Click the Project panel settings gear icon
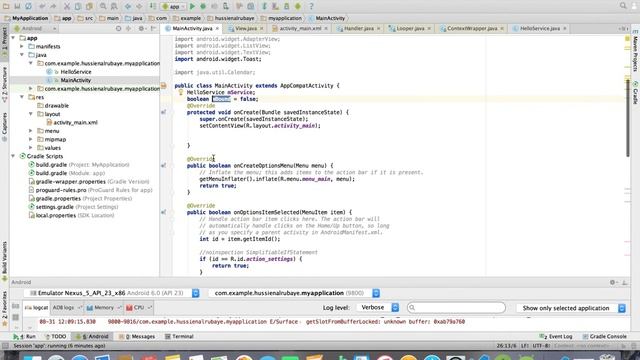The width and height of the screenshot is (640, 360). pyautogui.click(x=141, y=29)
